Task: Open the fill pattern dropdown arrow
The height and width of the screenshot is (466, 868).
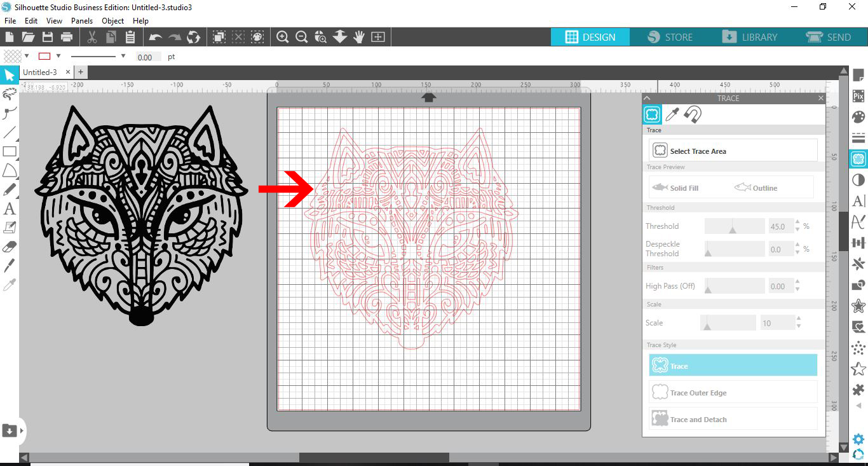Action: [x=27, y=56]
